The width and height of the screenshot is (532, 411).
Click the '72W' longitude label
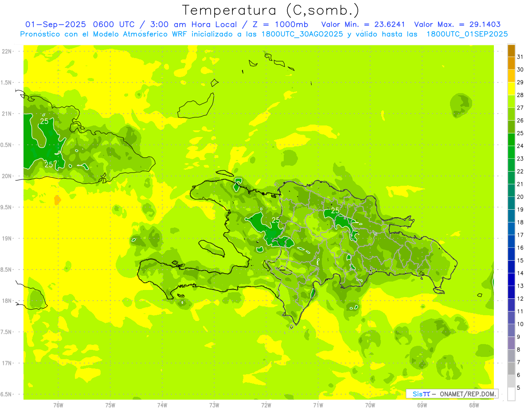pyautogui.click(x=266, y=405)
